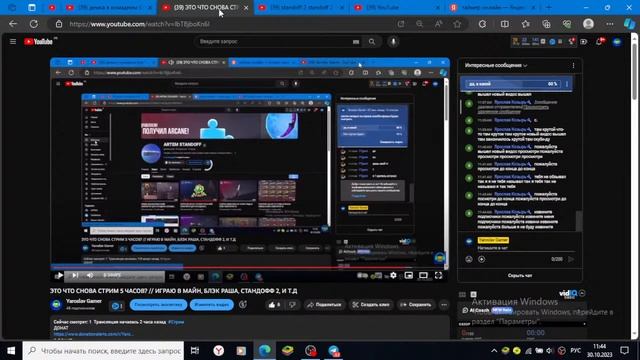Open the Edge profile avatar
The image size is (640, 360).
(x=588, y=24)
